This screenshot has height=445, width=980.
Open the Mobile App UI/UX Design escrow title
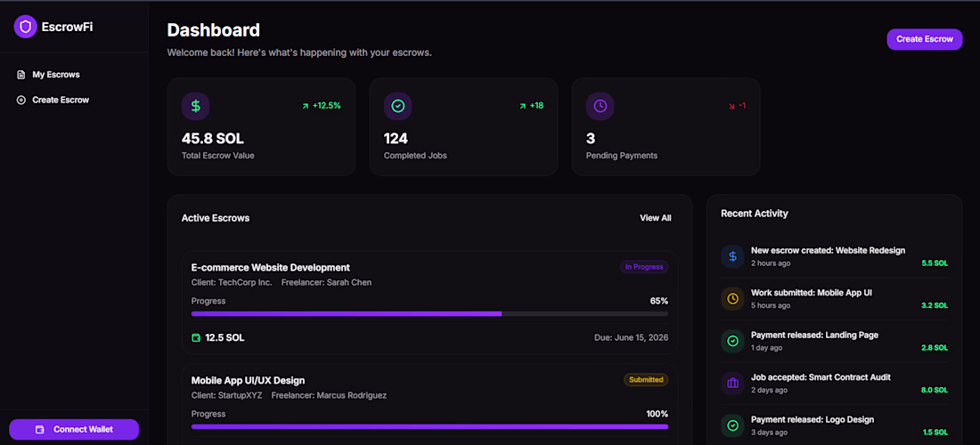[249, 380]
